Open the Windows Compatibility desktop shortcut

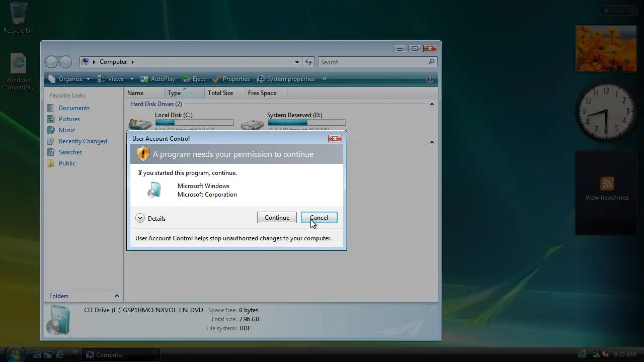[19, 72]
